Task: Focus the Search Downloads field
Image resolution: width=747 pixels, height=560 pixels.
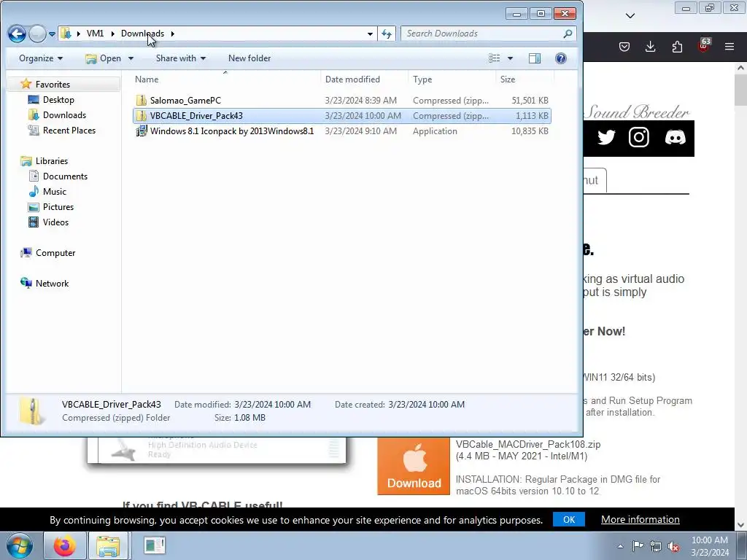Action: click(x=481, y=34)
